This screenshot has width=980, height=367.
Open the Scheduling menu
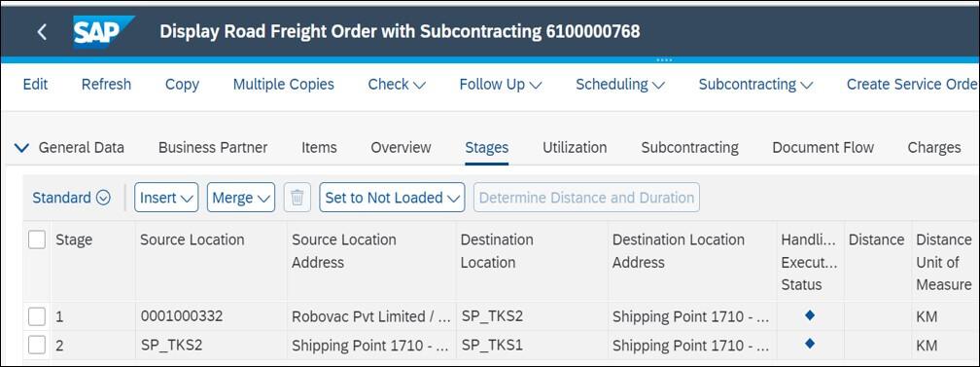[620, 85]
